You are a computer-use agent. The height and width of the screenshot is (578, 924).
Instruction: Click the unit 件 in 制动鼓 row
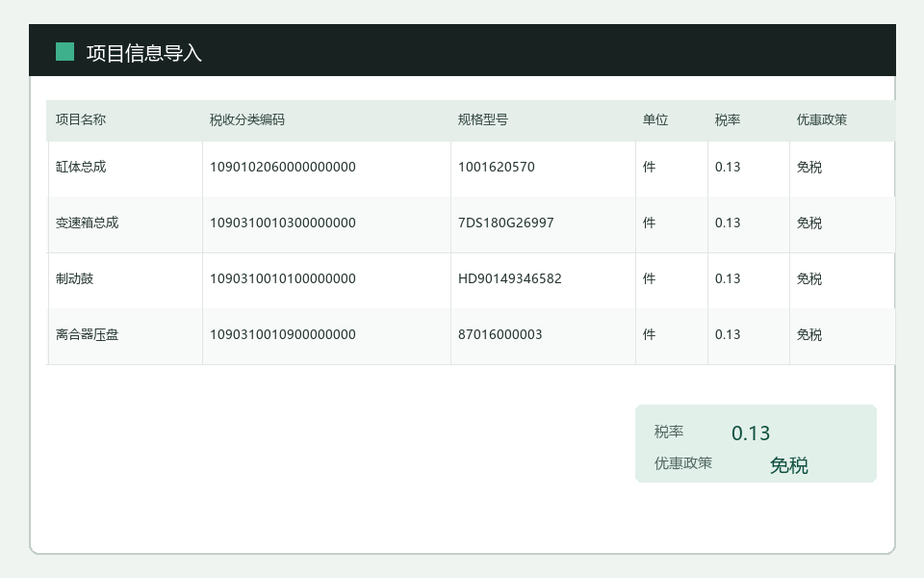click(x=649, y=278)
